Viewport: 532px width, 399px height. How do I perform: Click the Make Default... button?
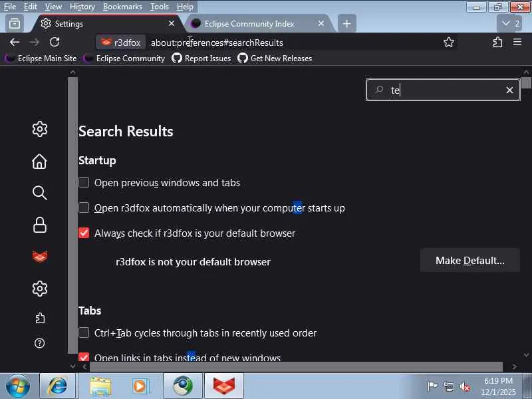(x=469, y=261)
